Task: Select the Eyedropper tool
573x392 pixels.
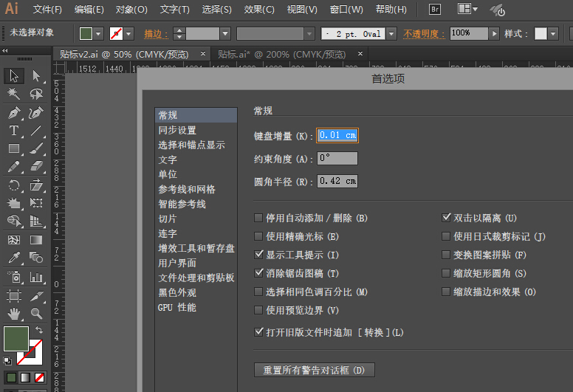Action: click(x=14, y=258)
